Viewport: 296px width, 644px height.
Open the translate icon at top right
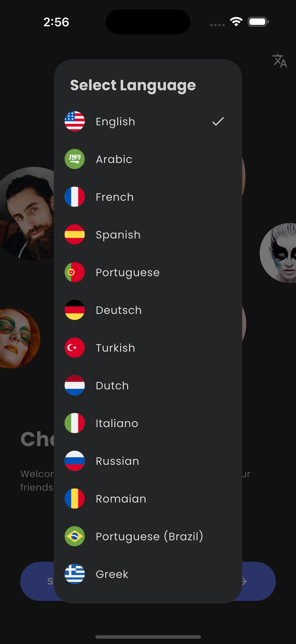[x=280, y=61]
